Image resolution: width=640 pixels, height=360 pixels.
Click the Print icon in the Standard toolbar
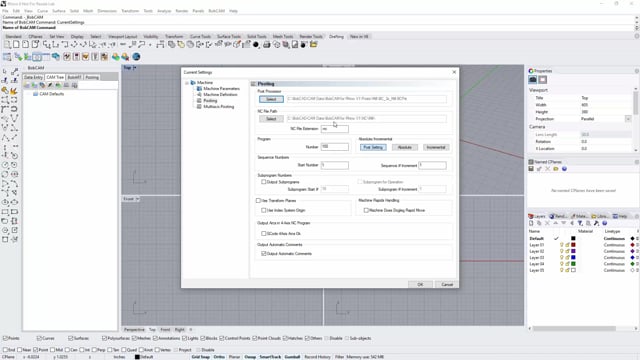pos(267,44)
